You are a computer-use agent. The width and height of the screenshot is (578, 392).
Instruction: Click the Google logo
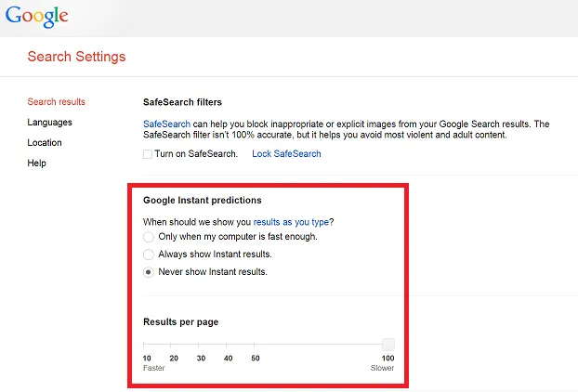37,16
